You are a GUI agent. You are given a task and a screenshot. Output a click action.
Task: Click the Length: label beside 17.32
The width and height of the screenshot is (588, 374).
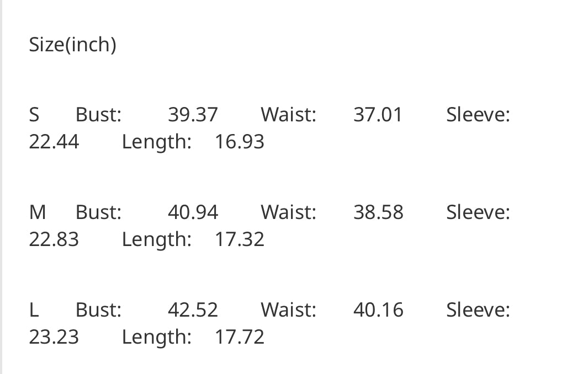point(156,239)
